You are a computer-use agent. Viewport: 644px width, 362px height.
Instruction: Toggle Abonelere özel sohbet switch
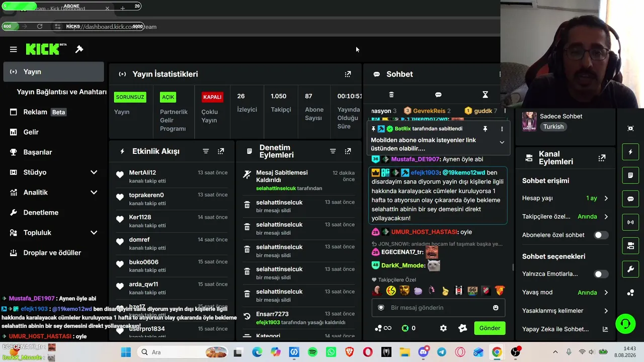601,235
